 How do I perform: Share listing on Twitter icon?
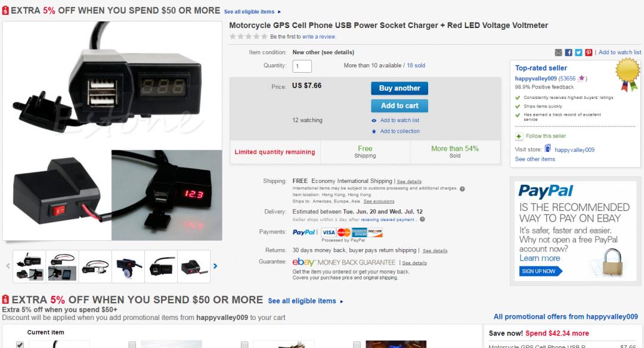(x=578, y=52)
